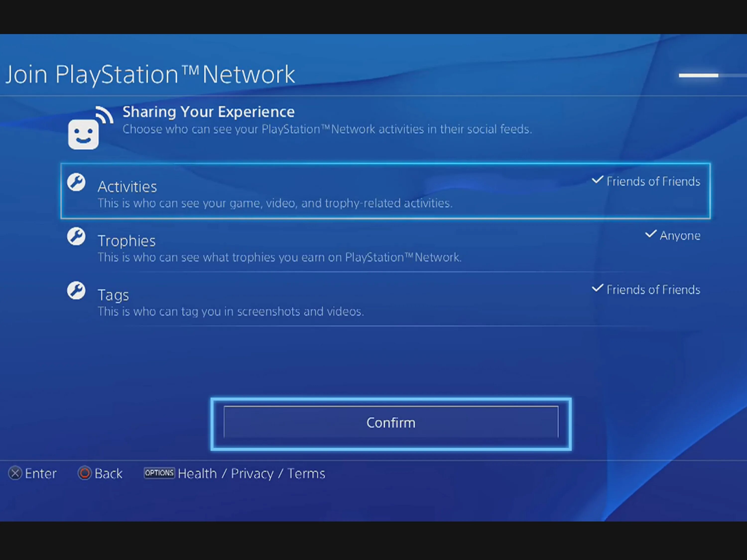
Task: Click the setup progress bar indicator
Action: pos(713,75)
